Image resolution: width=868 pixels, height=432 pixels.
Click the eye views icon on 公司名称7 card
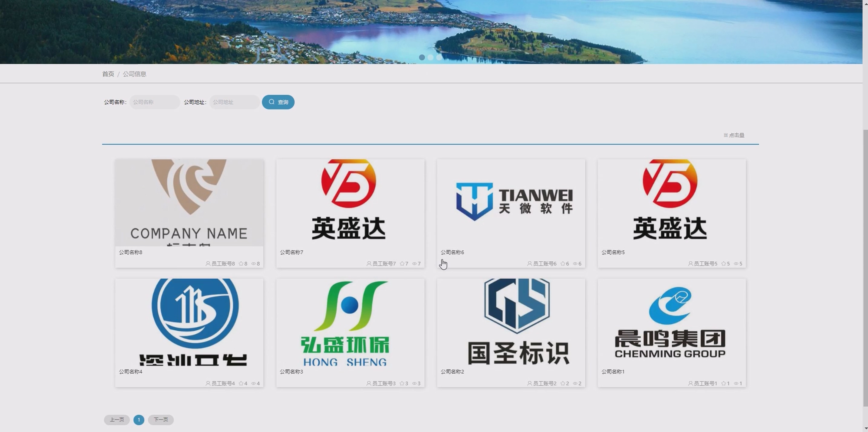[x=414, y=263]
